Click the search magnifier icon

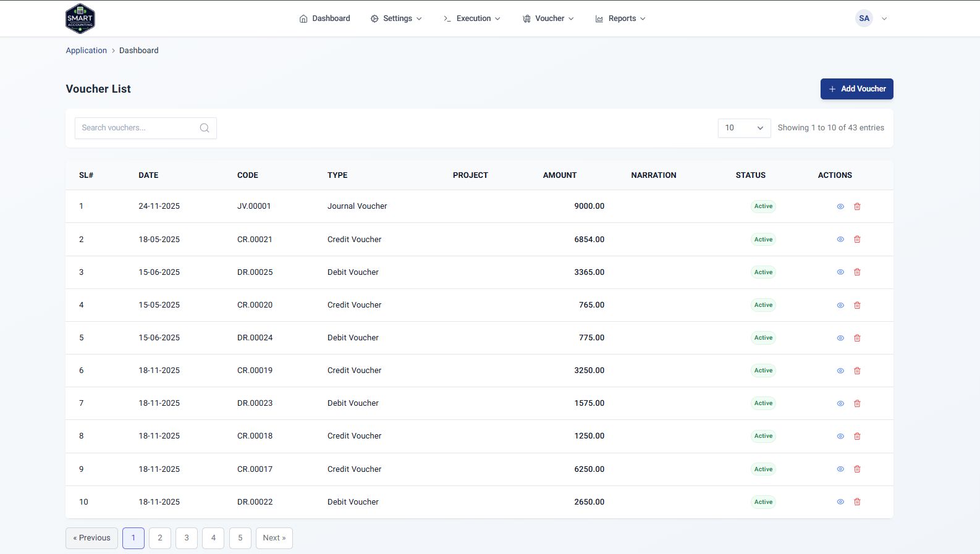[205, 128]
